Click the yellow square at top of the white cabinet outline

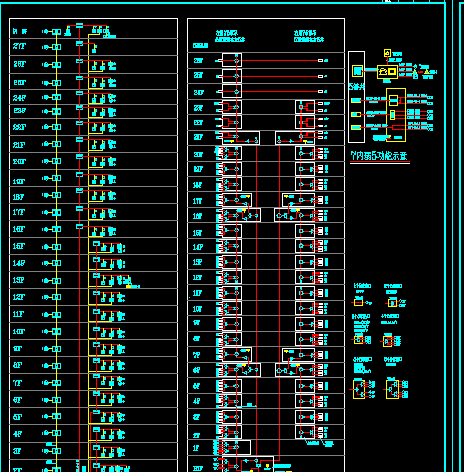pos(357,71)
